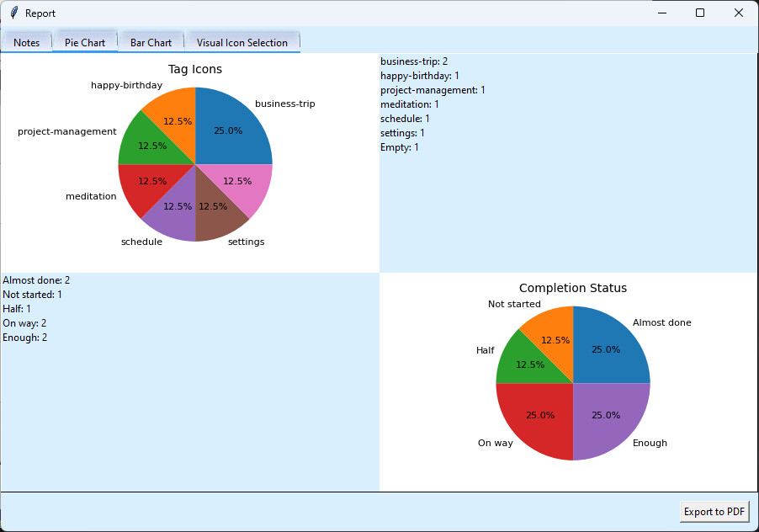Switch to the Notes tab

coord(26,42)
